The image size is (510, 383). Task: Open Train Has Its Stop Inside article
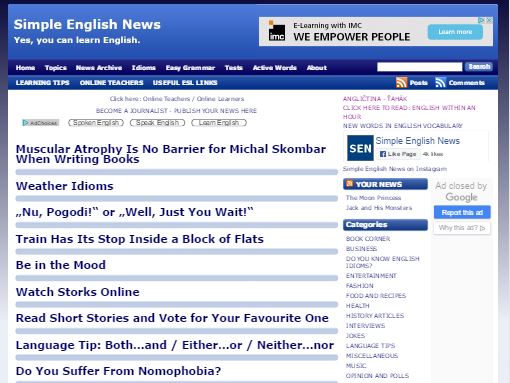tap(140, 239)
